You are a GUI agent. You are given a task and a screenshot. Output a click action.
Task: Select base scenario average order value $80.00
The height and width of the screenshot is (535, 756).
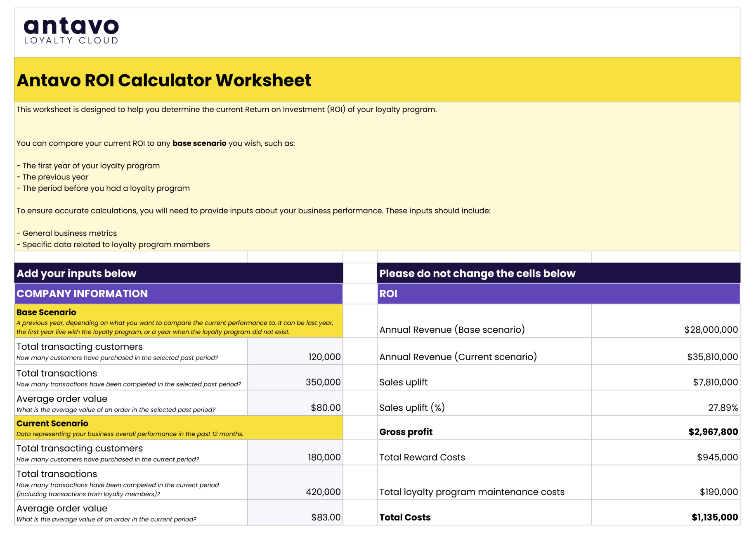295,403
